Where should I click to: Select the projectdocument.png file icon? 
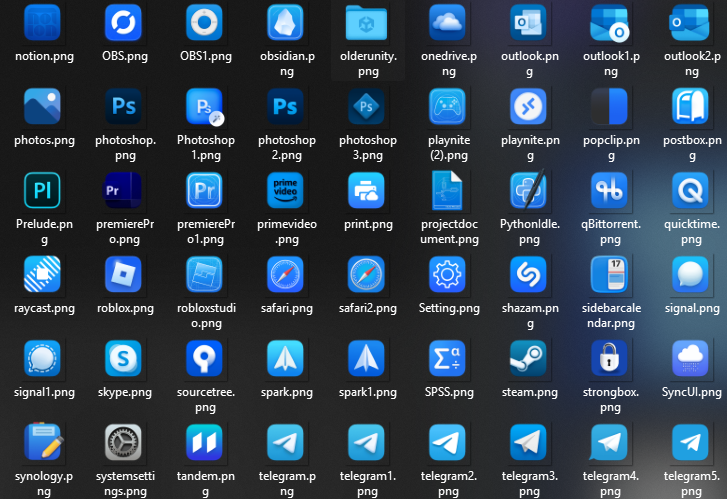click(447, 190)
